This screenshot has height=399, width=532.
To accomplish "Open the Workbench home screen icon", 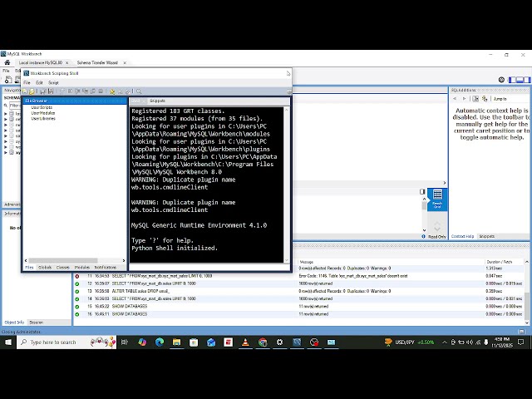I will pos(7,62).
